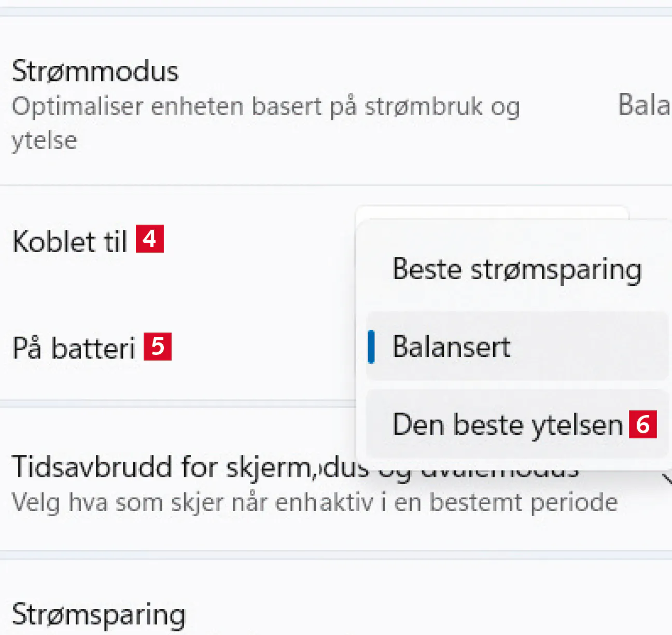Viewport: 672px width, 635px height.
Task: Select the Beste strømsparing option
Action: 516,270
